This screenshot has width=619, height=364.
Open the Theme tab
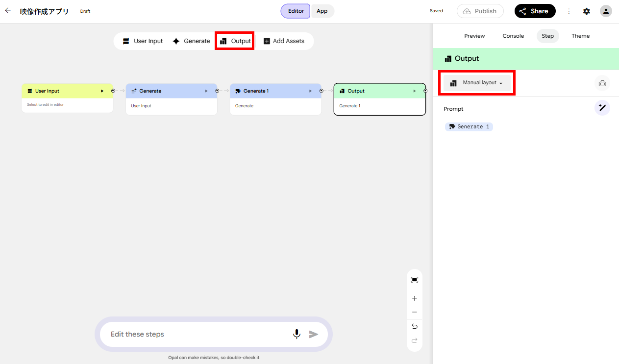point(580,36)
